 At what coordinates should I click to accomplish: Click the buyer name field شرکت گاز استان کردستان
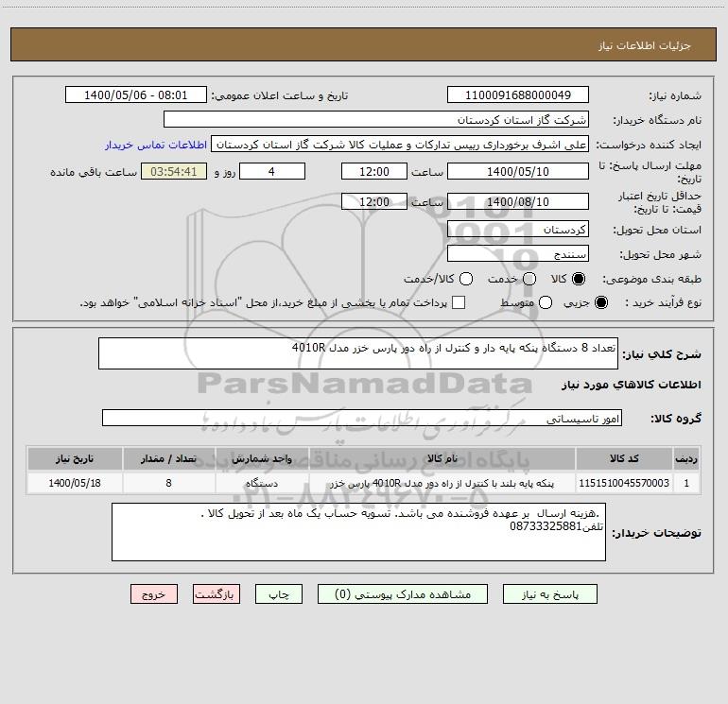pos(376,119)
